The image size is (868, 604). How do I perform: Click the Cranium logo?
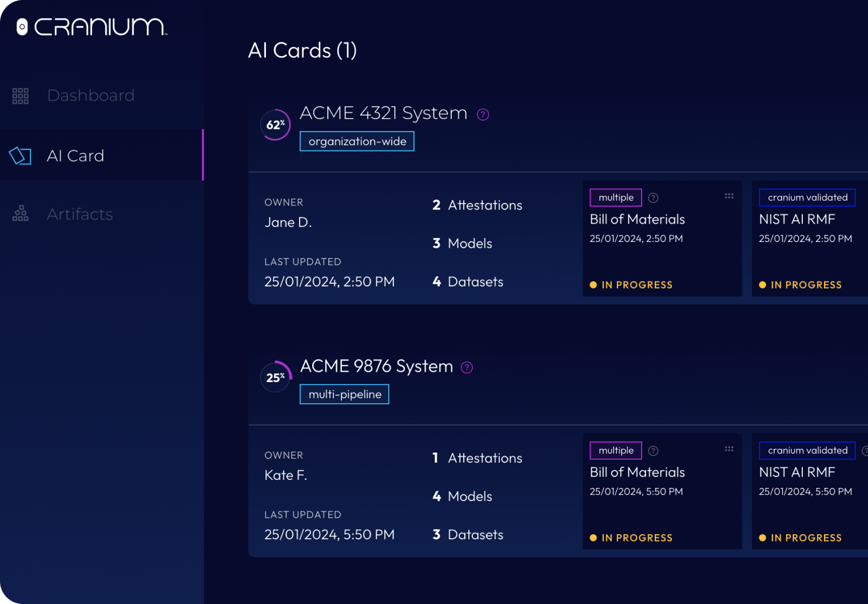[x=91, y=27]
